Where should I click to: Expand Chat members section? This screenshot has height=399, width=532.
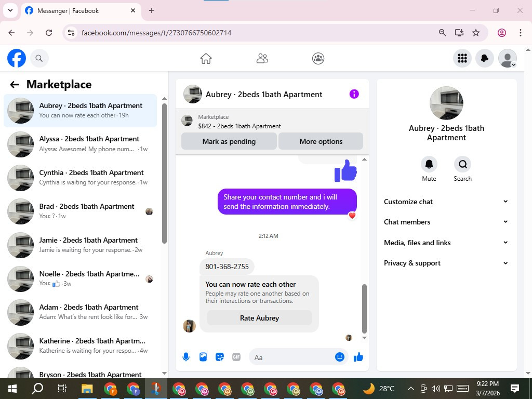(x=446, y=222)
